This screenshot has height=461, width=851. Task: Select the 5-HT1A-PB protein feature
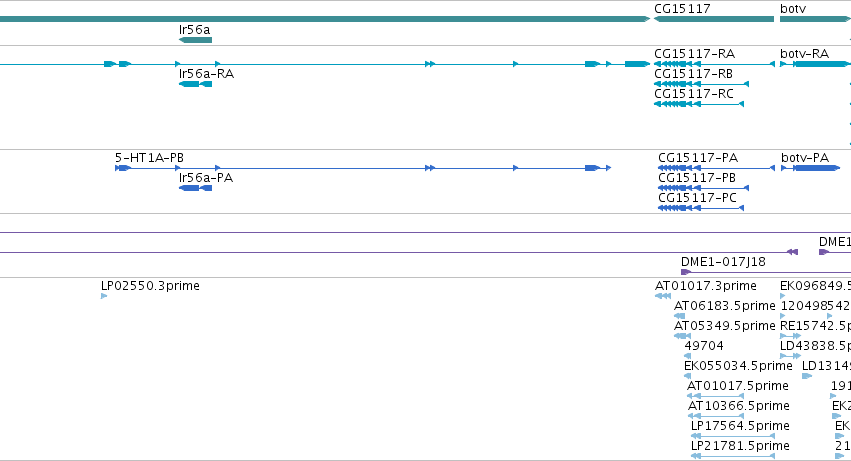363,168
